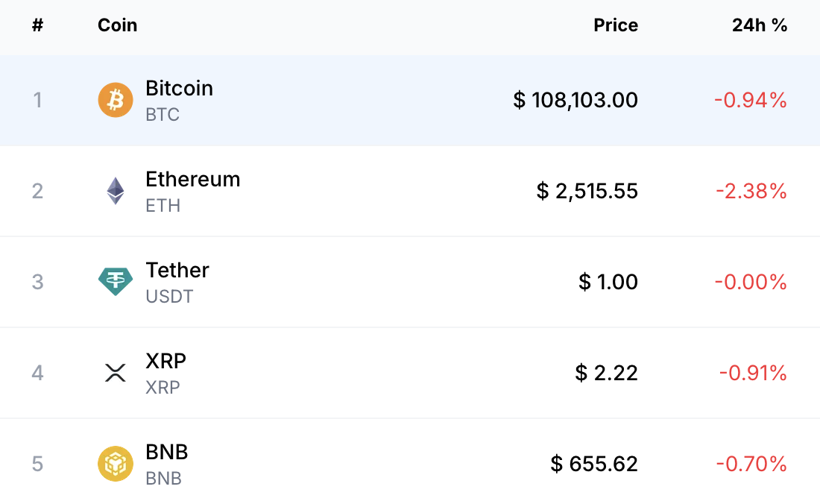Sort by the Price column header

[616, 25]
